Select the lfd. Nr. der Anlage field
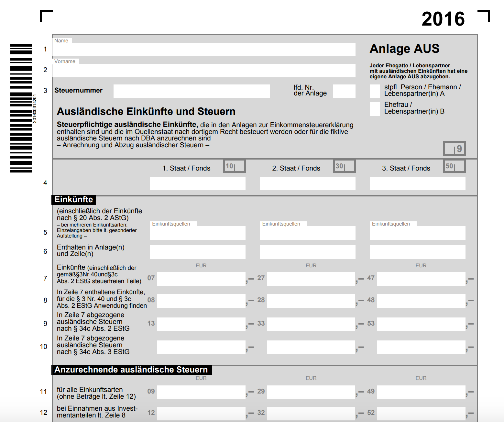Viewport: 504px width, 422px height. pos(344,91)
